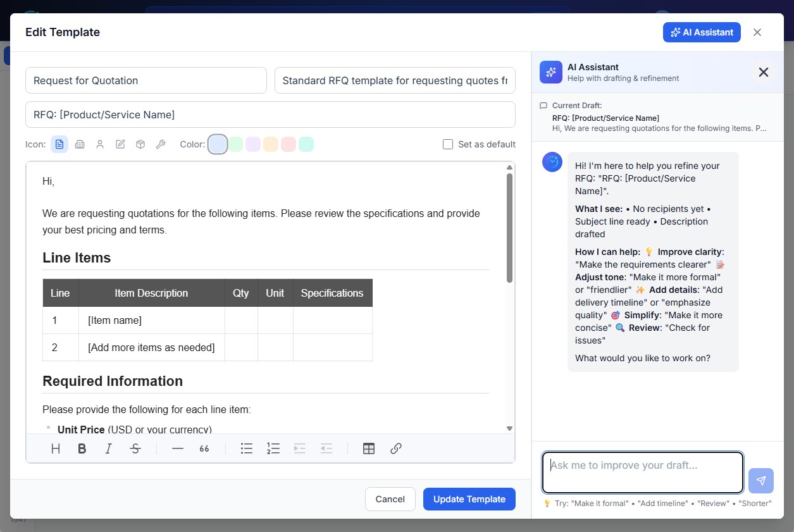Send a message to the AI assistant

coord(760,481)
